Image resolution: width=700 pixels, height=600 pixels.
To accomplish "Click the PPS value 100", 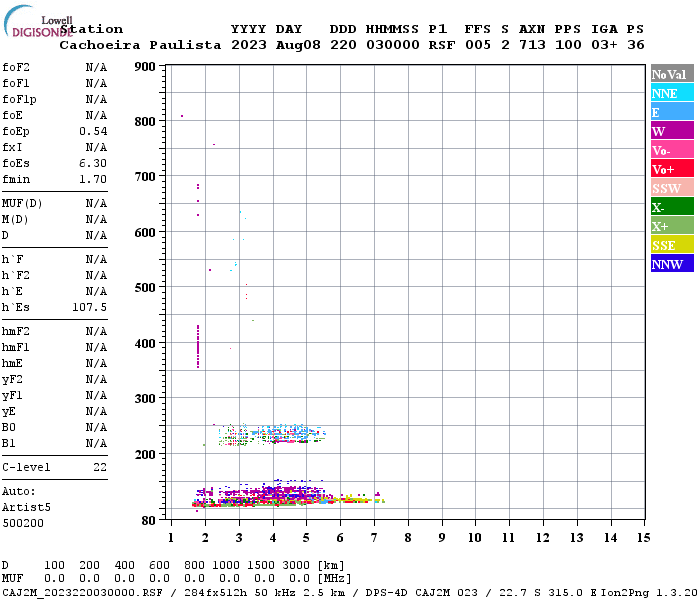I will coord(568,45).
